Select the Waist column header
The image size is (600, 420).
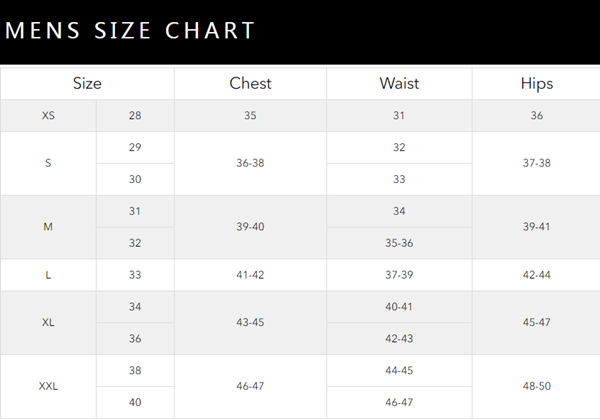[x=399, y=83]
